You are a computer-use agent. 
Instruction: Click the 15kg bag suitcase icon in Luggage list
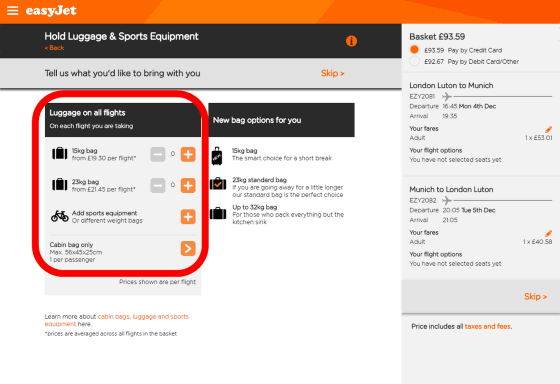60,154
